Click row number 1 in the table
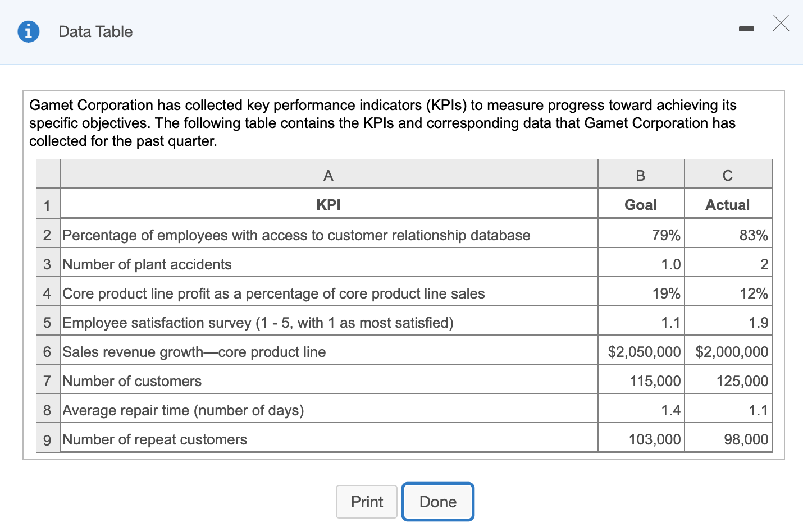 pyautogui.click(x=47, y=204)
